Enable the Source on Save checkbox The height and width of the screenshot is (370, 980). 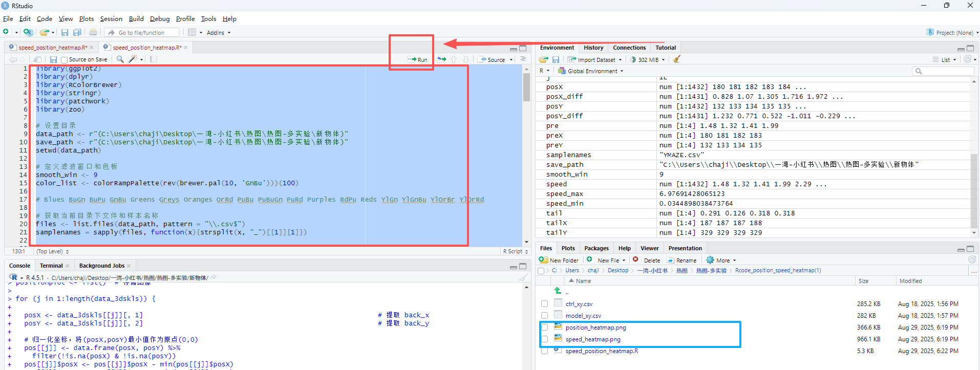[65, 60]
